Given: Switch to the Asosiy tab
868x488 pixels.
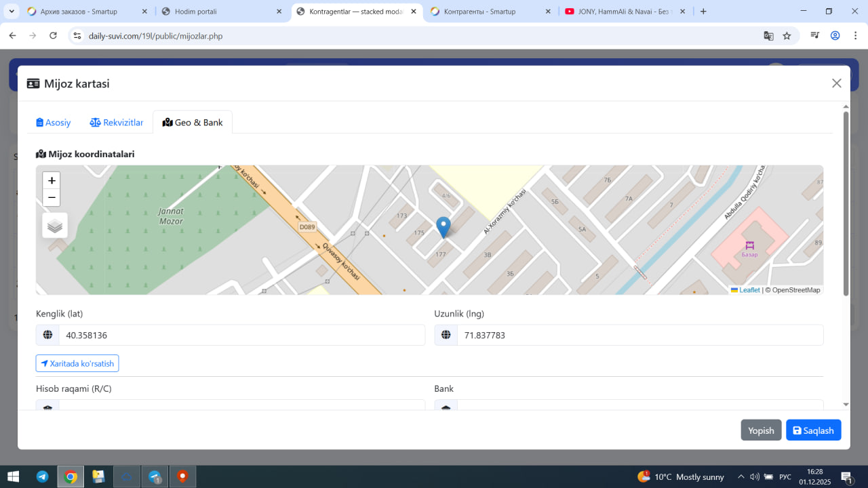Looking at the screenshot, I should 54,123.
